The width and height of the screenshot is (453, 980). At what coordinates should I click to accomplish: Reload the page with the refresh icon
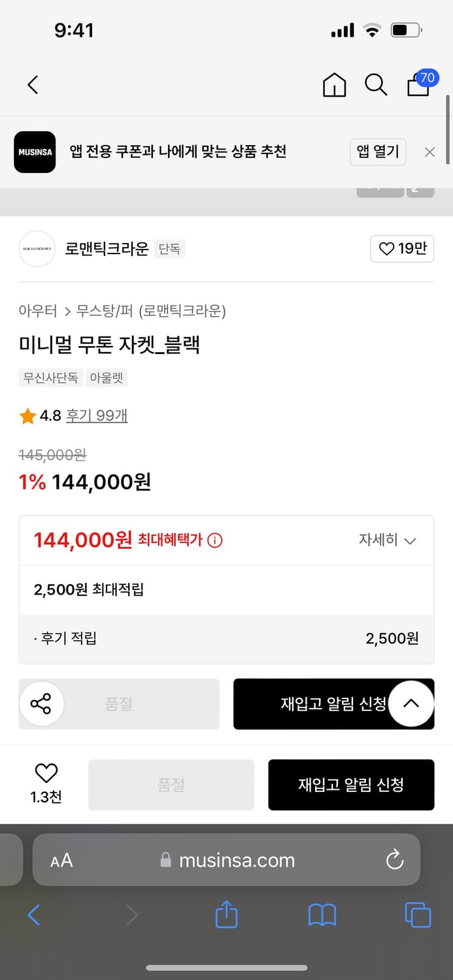tap(394, 860)
